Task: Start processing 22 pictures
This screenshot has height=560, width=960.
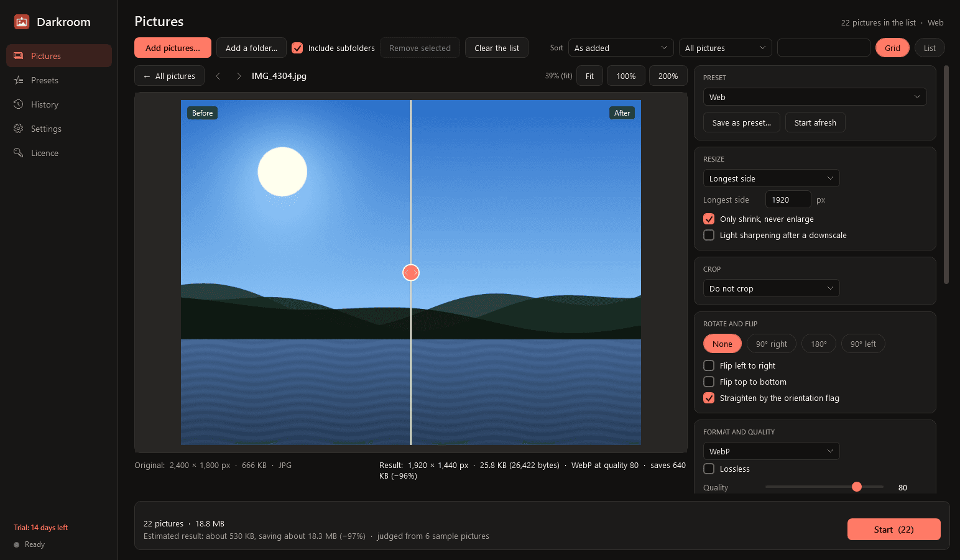Action: click(893, 530)
